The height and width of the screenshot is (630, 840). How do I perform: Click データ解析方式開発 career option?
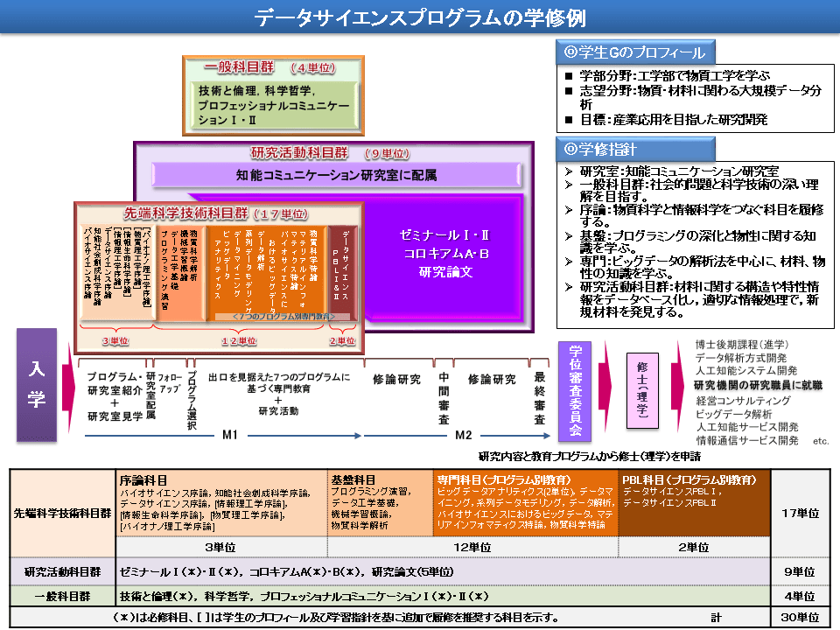coord(740,358)
